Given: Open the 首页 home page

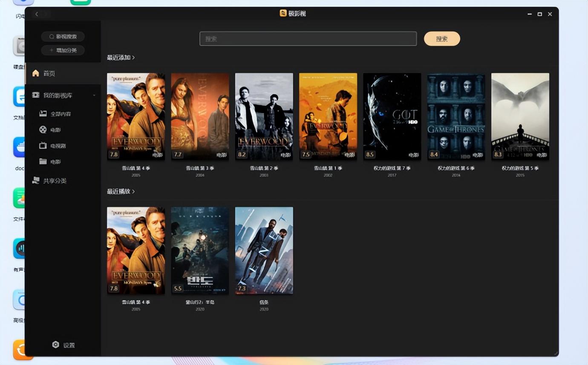Looking at the screenshot, I should coord(63,73).
